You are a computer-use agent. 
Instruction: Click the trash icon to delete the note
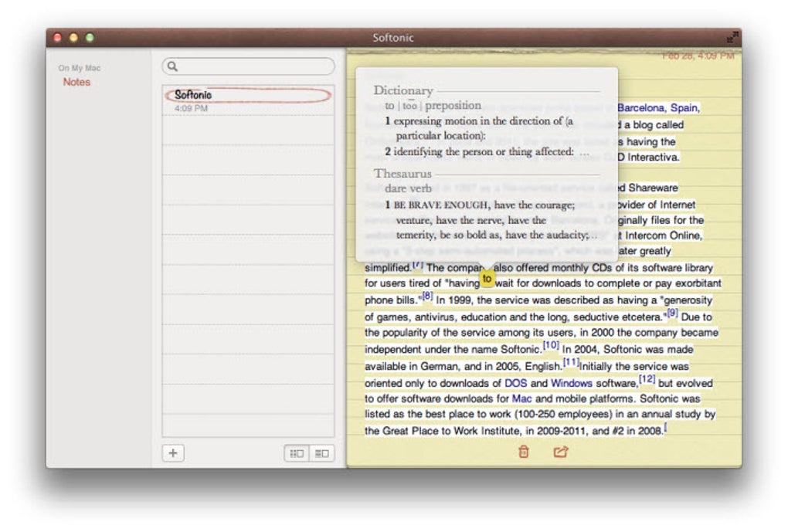(524, 452)
